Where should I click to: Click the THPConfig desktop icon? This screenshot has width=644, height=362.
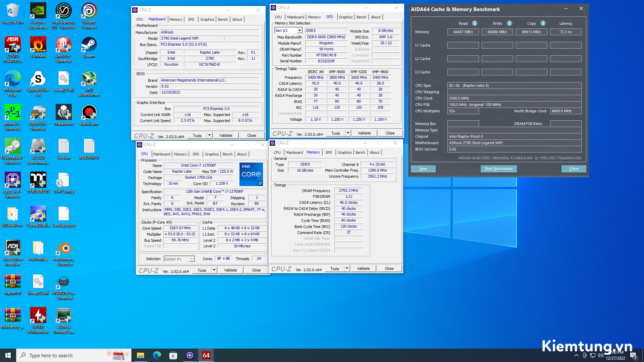coord(64,183)
